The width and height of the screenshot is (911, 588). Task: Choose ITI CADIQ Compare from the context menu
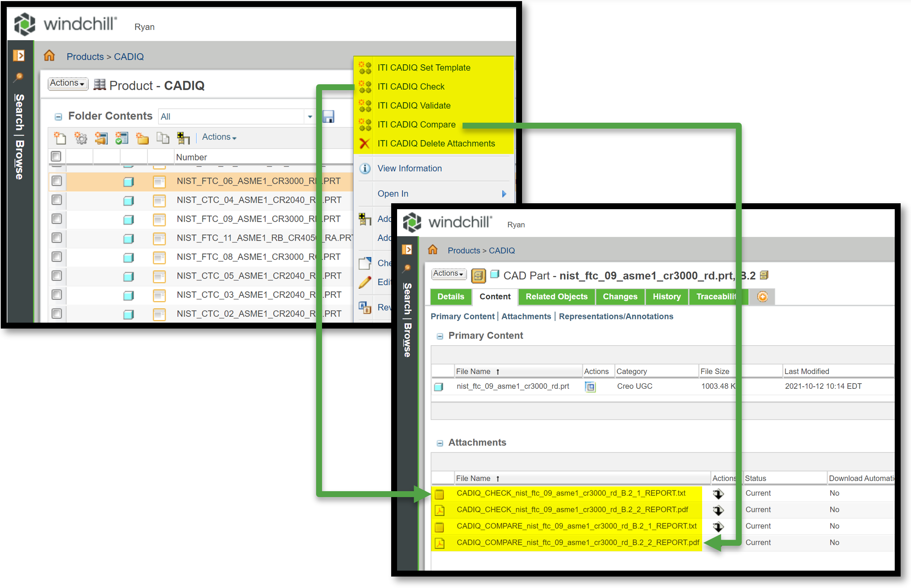click(x=416, y=125)
